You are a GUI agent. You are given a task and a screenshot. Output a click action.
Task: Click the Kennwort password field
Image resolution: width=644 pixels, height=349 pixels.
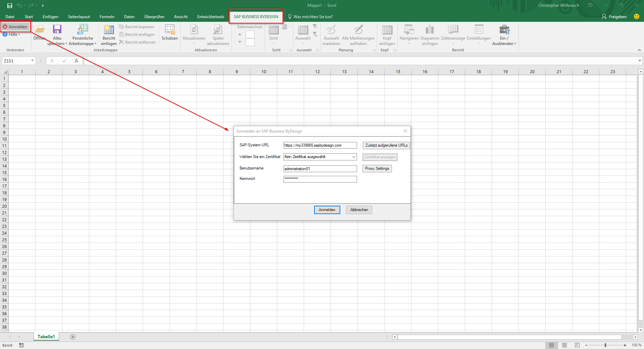point(320,179)
